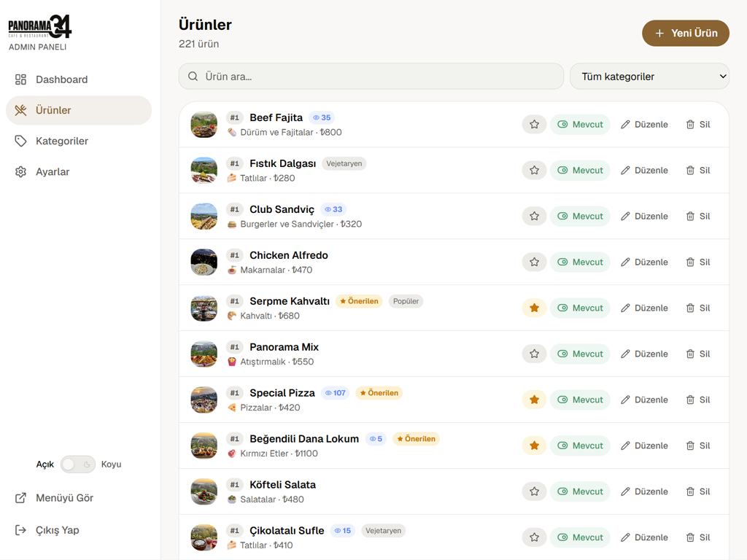
Task: Toggle Mevcut availability for Fıstık Dalgası
Action: [x=580, y=170]
